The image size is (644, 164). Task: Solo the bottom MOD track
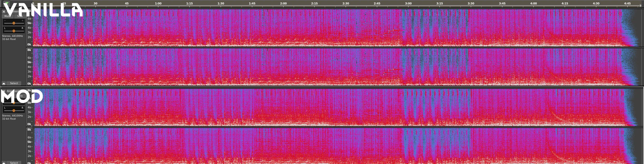pos(20,96)
